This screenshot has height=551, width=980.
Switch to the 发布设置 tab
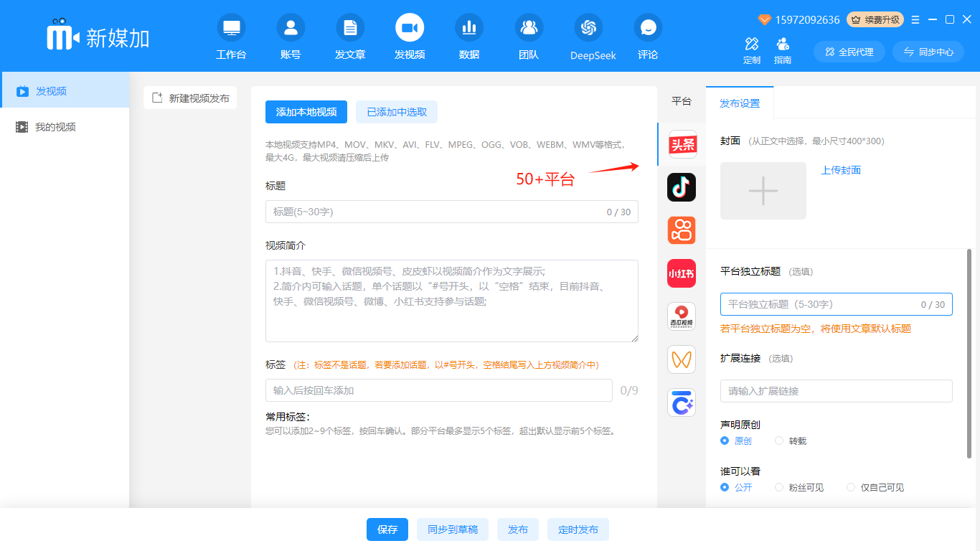point(740,103)
